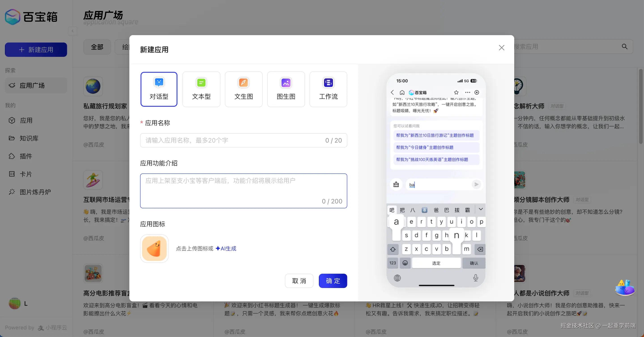
Task: Open 插件 in the sidebar
Action: point(26,156)
